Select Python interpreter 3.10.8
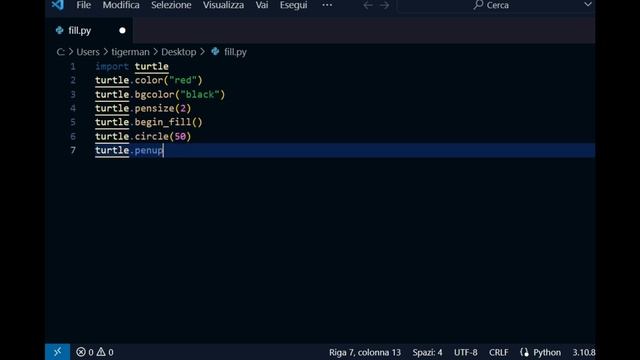 coord(583,352)
